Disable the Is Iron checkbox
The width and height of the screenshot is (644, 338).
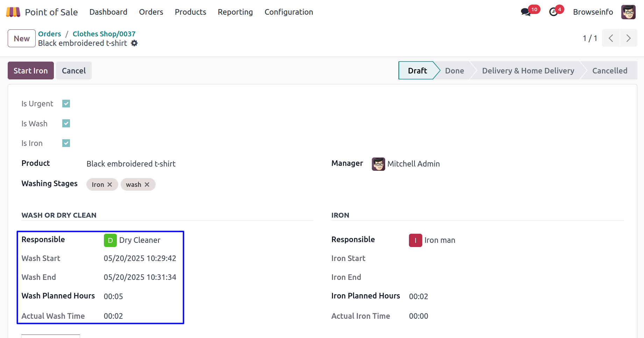66,143
